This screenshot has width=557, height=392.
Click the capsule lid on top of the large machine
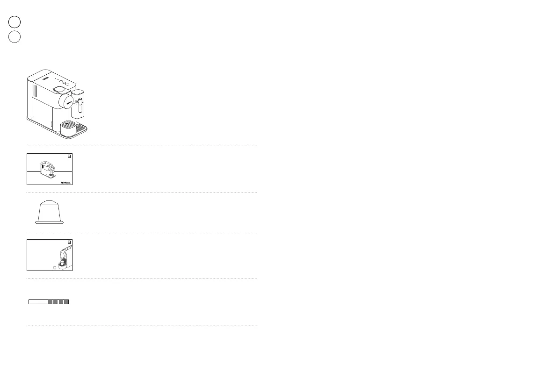59,88
